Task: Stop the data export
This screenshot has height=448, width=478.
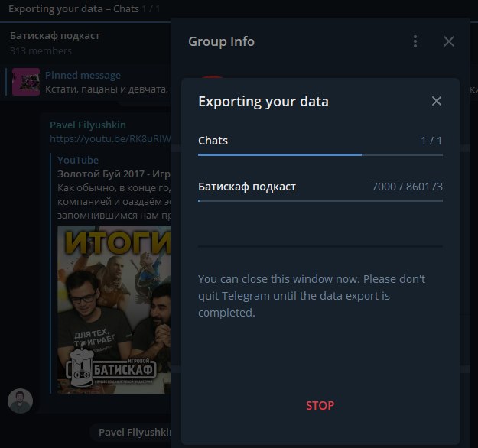Action: tap(320, 406)
